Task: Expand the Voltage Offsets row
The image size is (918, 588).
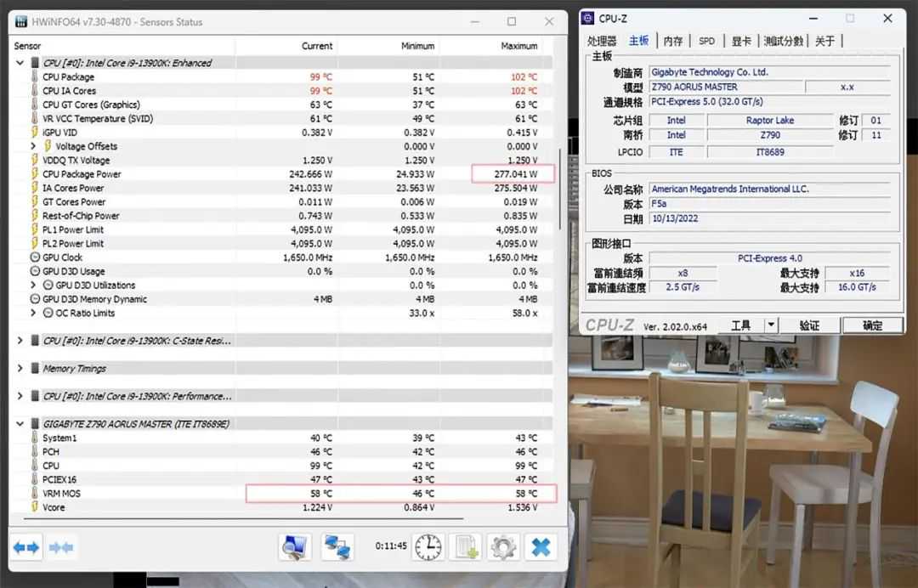Action: [x=33, y=146]
